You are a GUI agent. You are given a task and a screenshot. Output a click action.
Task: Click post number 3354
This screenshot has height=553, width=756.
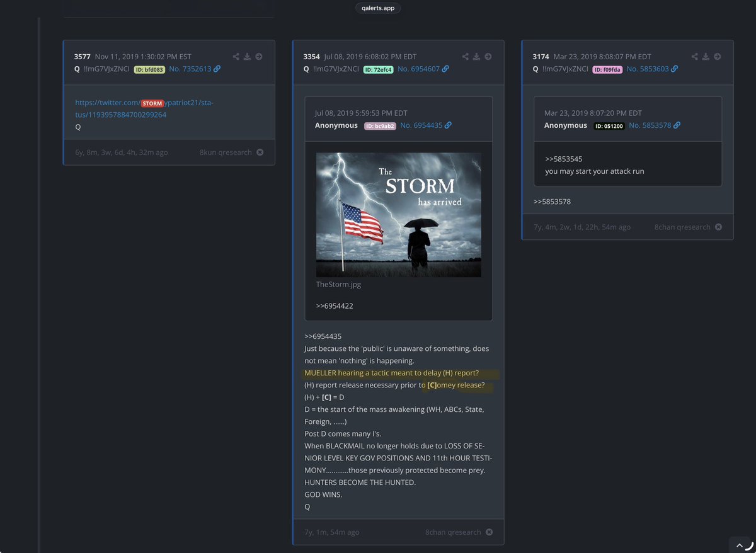[312, 57]
